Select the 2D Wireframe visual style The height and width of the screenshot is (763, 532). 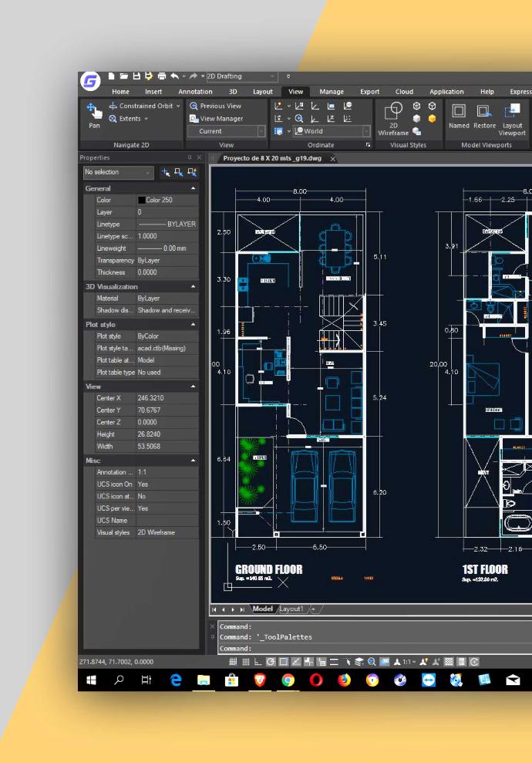coord(393,119)
